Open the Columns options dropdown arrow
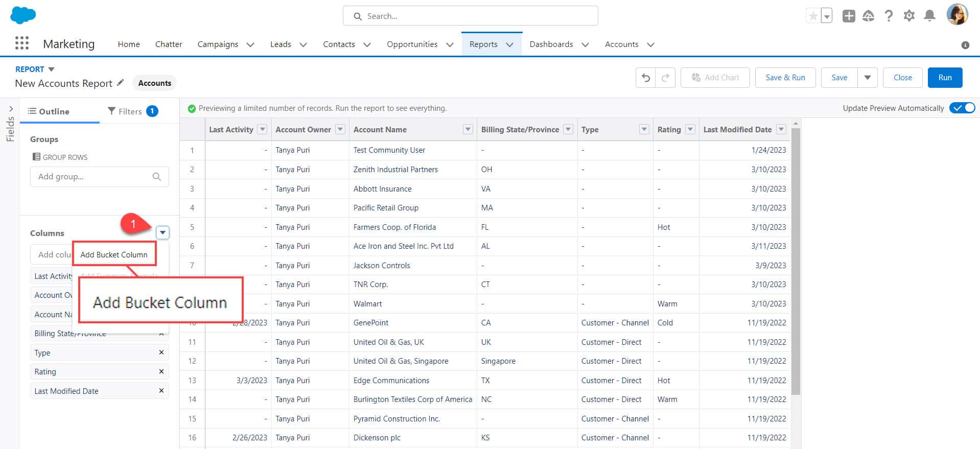The image size is (980, 449). click(x=162, y=232)
